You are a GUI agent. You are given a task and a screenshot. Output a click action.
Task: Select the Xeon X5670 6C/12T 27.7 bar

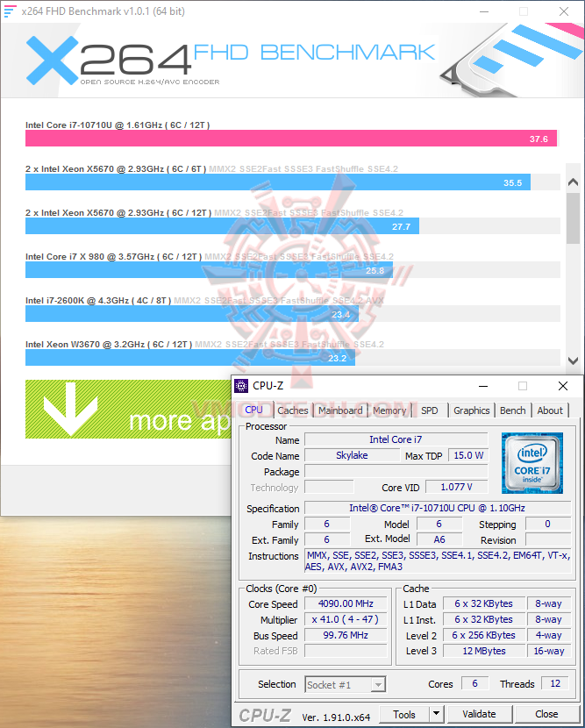tap(223, 226)
